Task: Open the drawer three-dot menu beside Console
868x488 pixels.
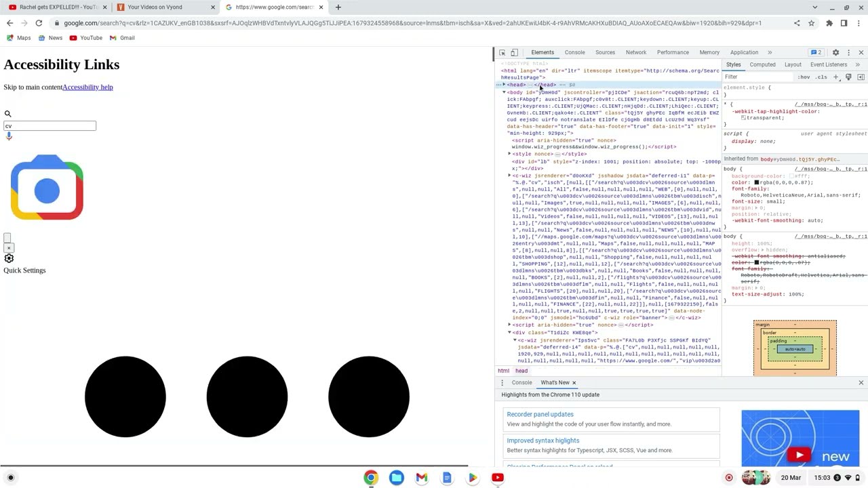Action: 502,383
